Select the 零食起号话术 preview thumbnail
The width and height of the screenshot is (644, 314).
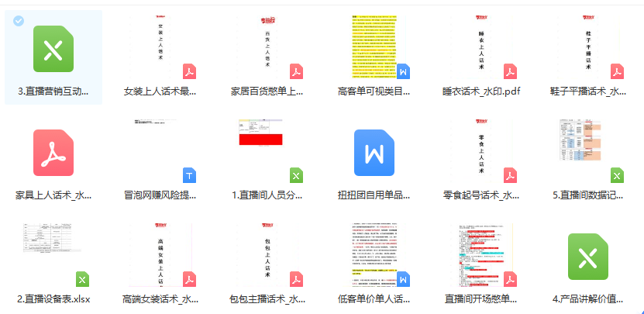tap(481, 151)
